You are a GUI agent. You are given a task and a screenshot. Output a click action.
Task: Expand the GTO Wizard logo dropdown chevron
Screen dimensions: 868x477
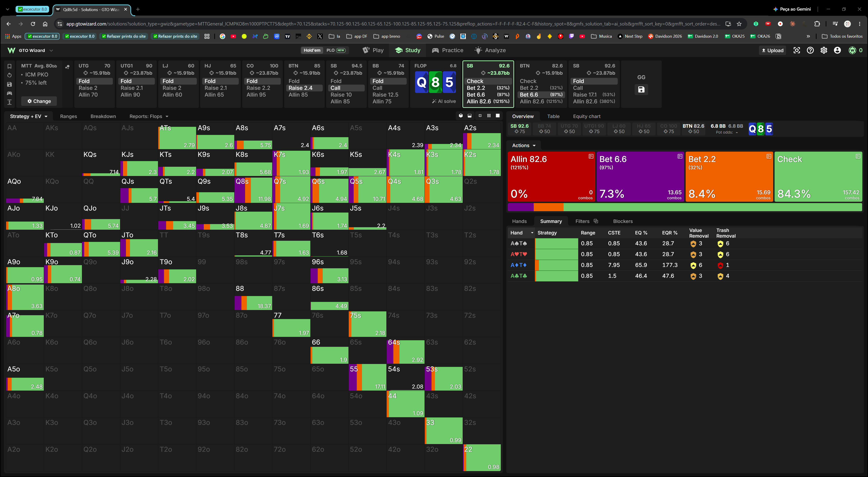[51, 50]
